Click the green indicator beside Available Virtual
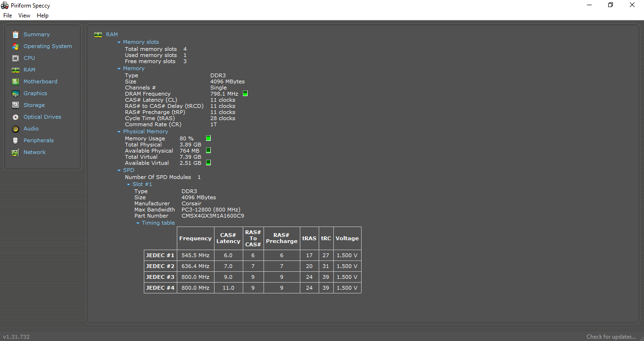Screen dimensions: 644x341 tap(208, 163)
